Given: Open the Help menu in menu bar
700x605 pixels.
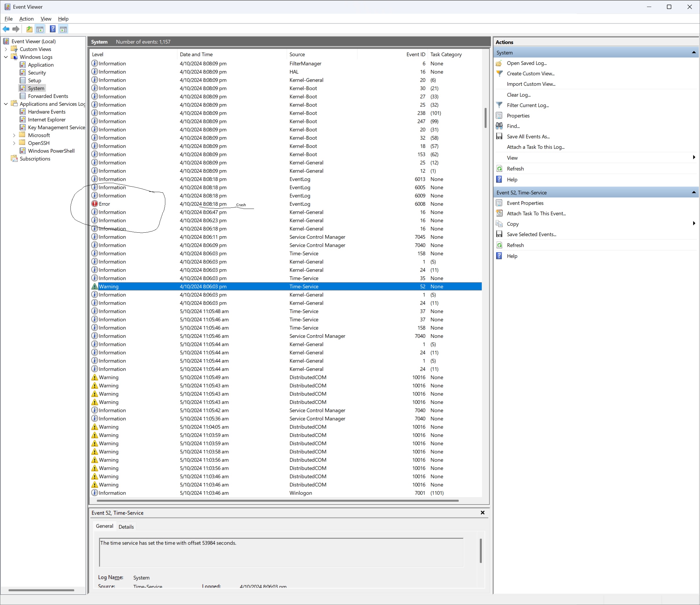Looking at the screenshot, I should pos(63,19).
